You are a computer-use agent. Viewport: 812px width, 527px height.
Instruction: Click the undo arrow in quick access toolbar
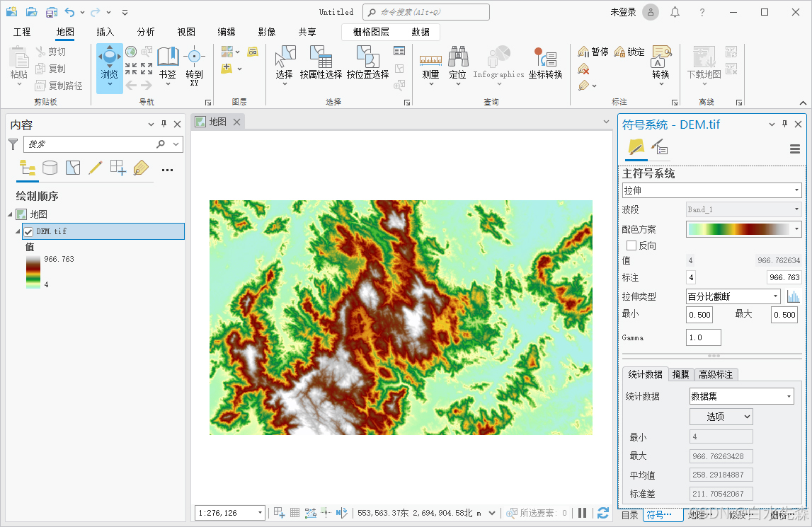[69, 12]
